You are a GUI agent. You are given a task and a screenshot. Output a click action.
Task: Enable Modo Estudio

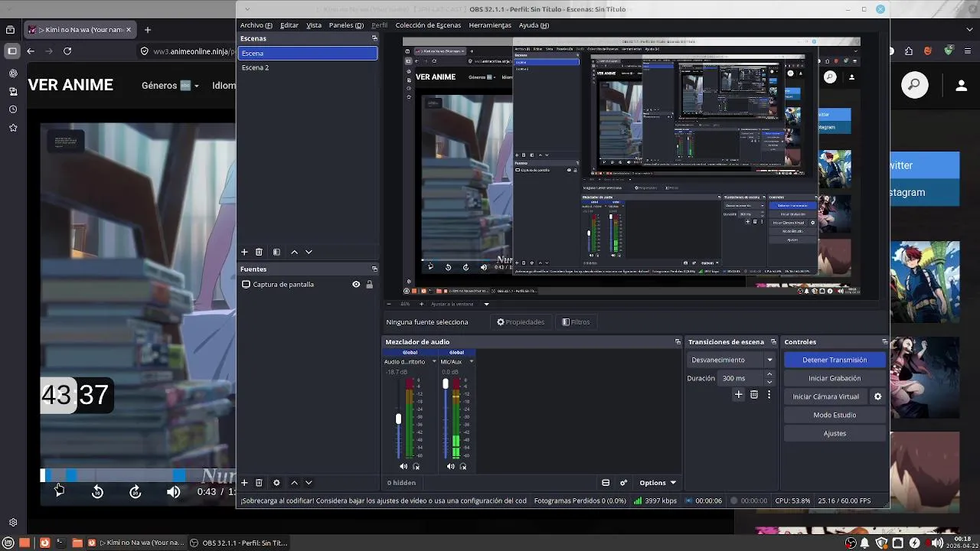[835, 415]
